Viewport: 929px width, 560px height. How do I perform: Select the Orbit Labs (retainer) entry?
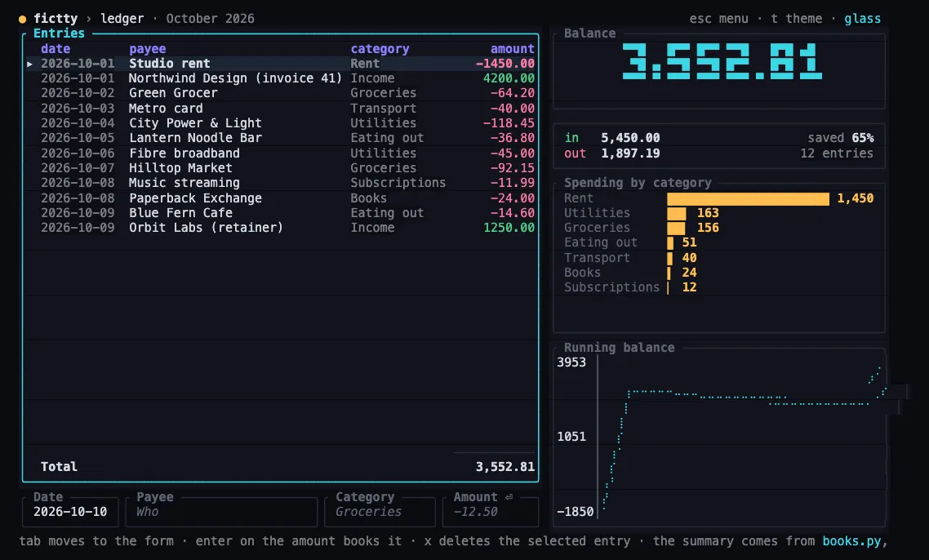pos(281,228)
